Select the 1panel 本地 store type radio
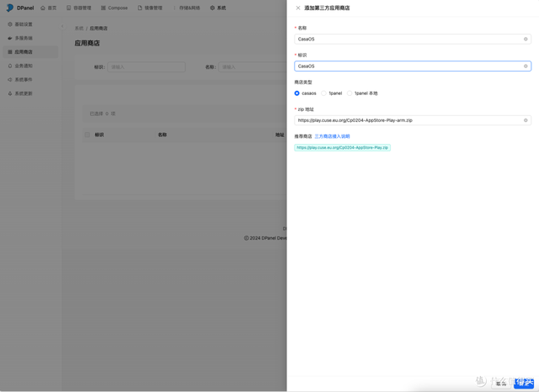 (x=350, y=93)
